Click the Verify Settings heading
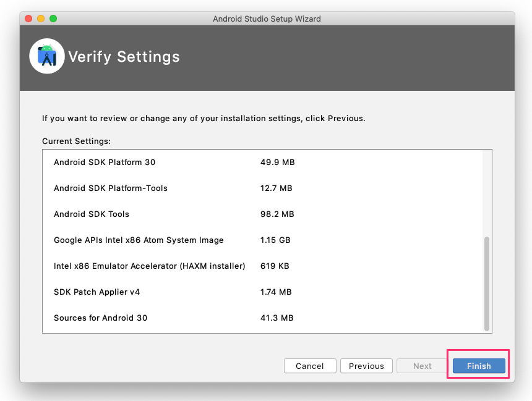532x401 pixels. click(x=124, y=57)
